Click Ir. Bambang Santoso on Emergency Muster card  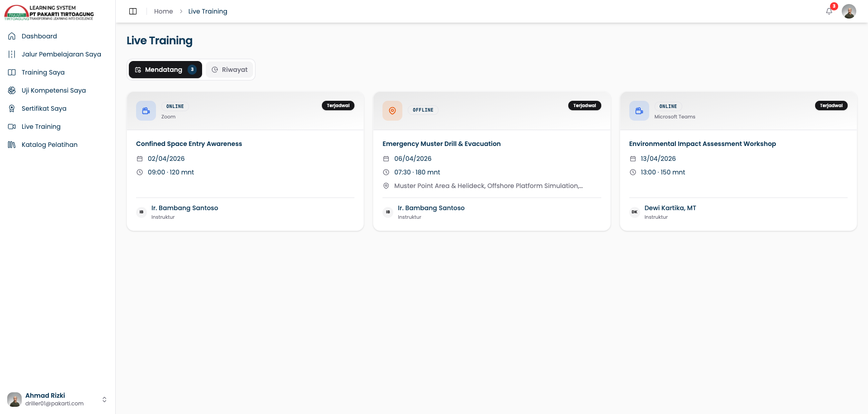click(431, 208)
